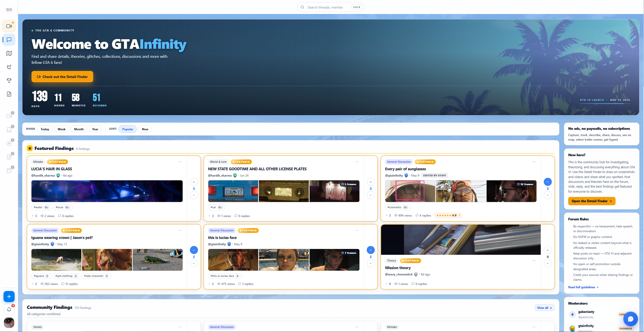The height and width of the screenshot is (332, 644).
Task: Click the gold star beside Featured Findings
Action: click(x=30, y=148)
